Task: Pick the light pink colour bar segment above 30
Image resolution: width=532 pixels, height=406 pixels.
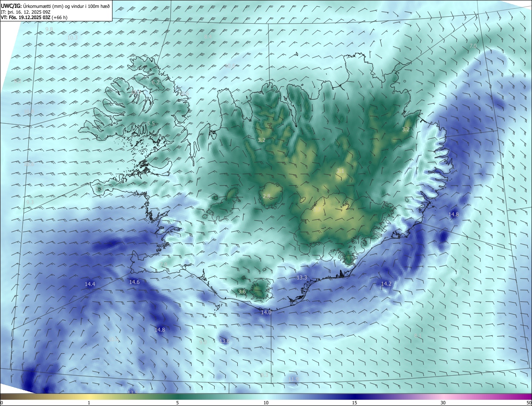Action: pos(443,396)
